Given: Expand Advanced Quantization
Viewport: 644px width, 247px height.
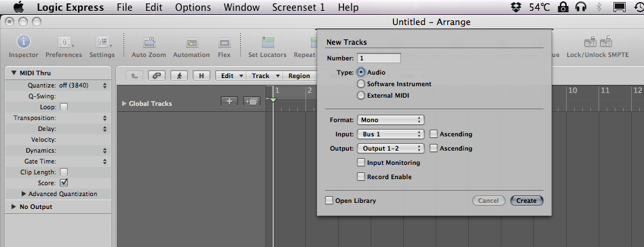Looking at the screenshot, I should [24, 193].
